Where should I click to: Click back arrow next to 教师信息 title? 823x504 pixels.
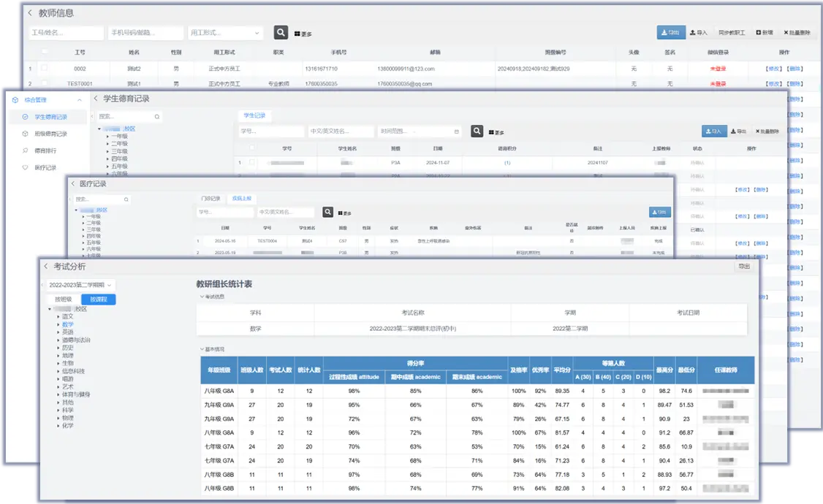pyautogui.click(x=29, y=13)
